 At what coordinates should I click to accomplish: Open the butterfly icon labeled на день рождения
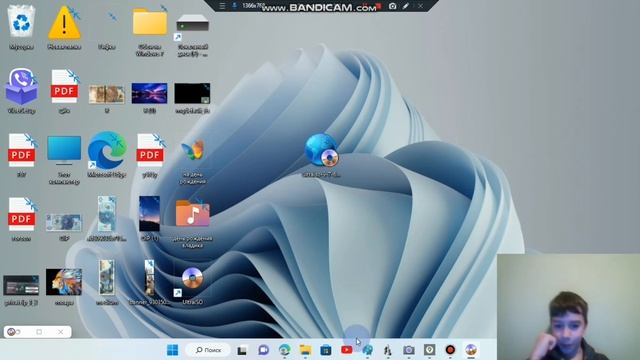tap(193, 151)
